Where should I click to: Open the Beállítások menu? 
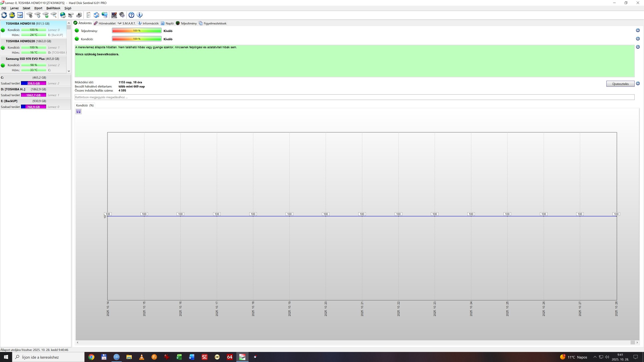coord(53,8)
